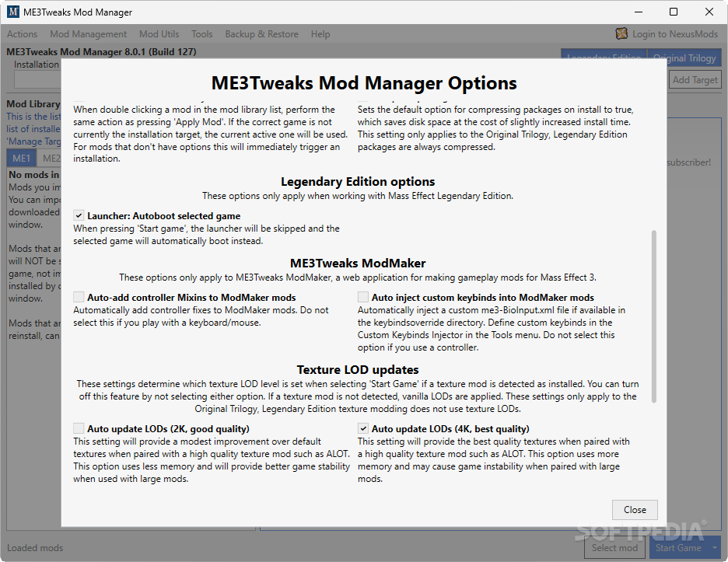
Task: Click the NexusMods logo icon
Action: click(621, 33)
